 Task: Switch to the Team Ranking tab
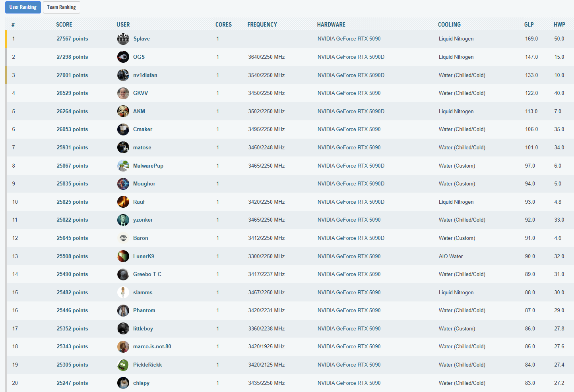pos(61,7)
